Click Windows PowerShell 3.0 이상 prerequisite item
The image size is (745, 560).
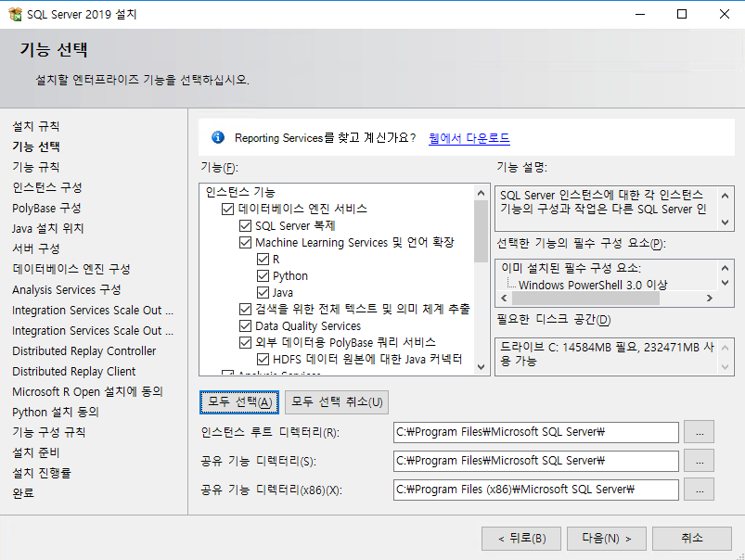click(x=593, y=285)
